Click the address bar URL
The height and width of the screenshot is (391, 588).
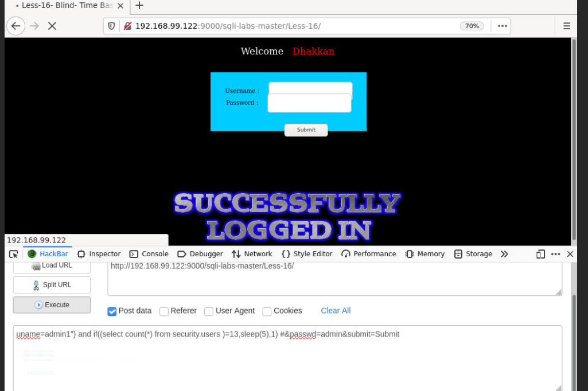pyautogui.click(x=228, y=26)
